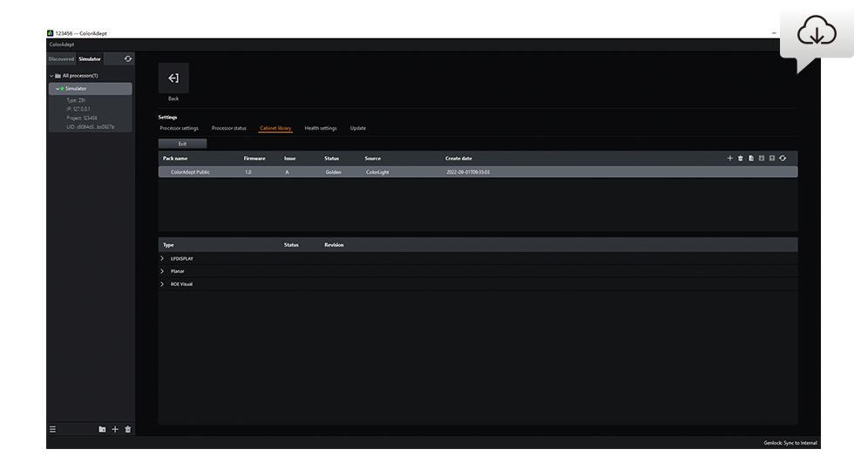This screenshot has width=868, height=456.
Task: Click the ColorAdept app icon in the title bar
Action: click(50, 33)
